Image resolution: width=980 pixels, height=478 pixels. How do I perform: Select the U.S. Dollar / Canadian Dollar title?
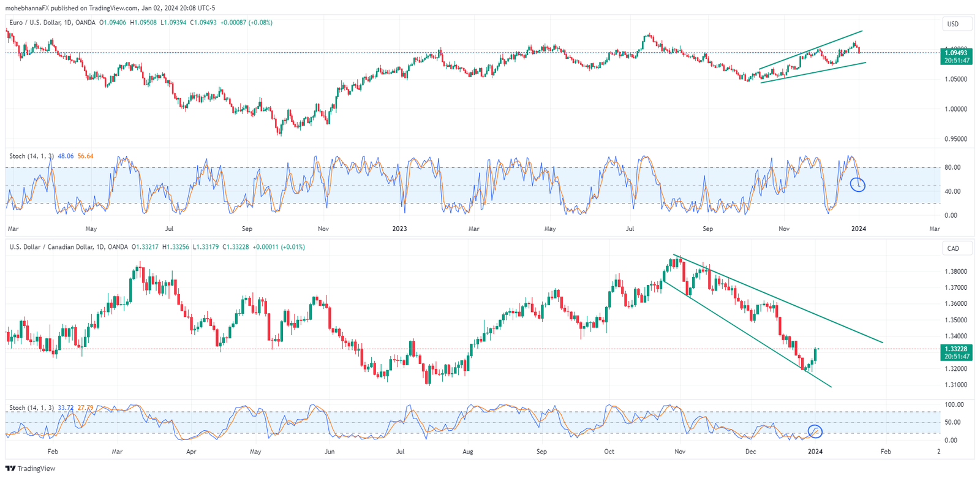[69, 247]
